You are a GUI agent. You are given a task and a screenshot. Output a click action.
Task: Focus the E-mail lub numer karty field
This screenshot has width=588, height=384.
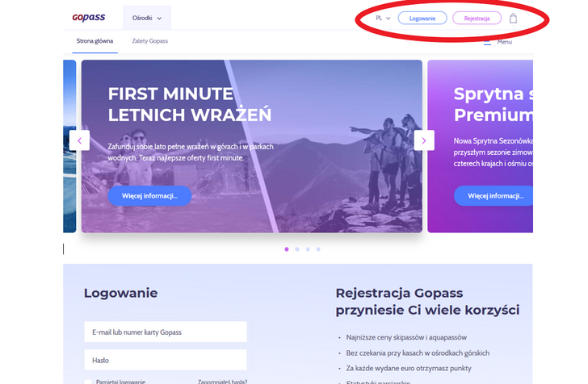pos(166,332)
